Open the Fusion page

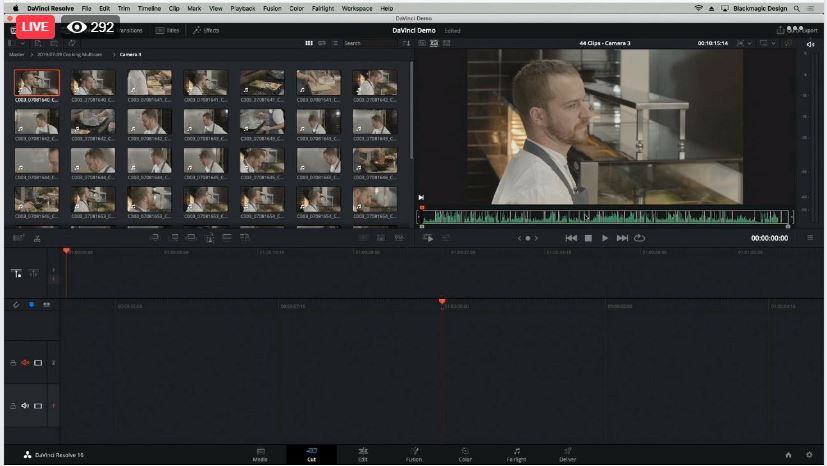point(414,454)
